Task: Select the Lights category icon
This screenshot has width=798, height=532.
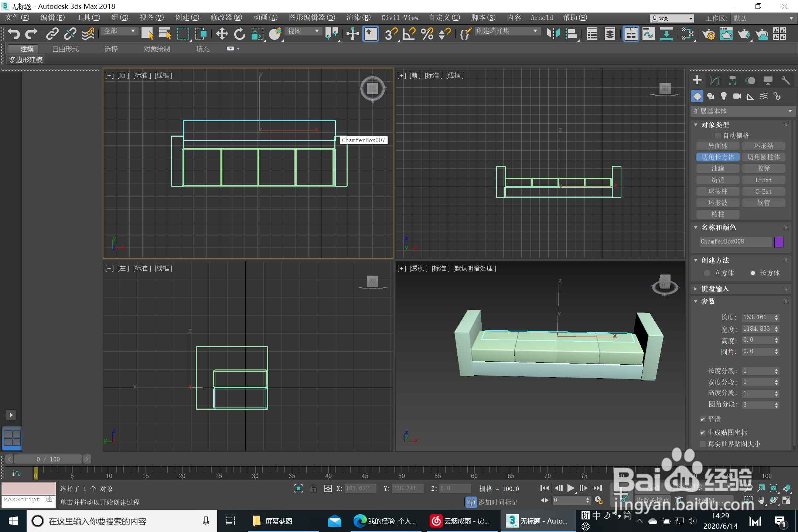Action: (723, 96)
